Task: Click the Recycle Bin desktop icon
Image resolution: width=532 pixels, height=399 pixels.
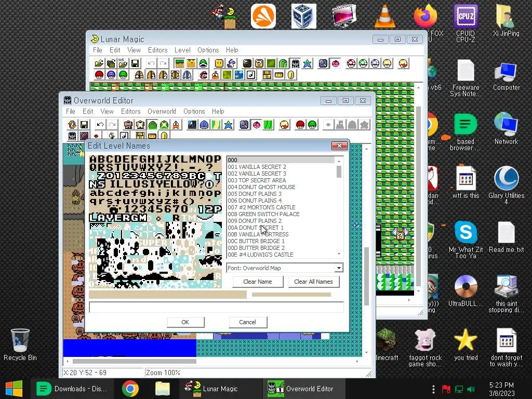Action: click(x=20, y=344)
